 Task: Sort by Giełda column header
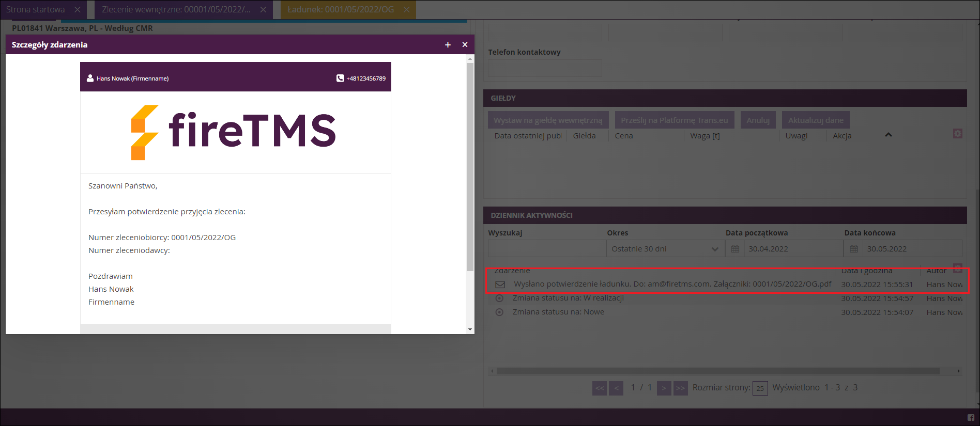585,136
